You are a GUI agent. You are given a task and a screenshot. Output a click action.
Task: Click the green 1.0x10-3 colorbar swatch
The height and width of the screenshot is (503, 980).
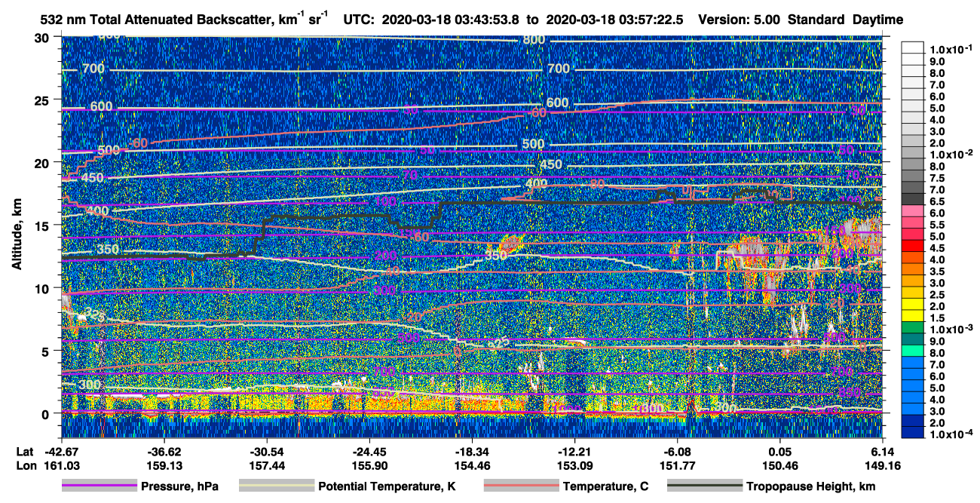914,329
